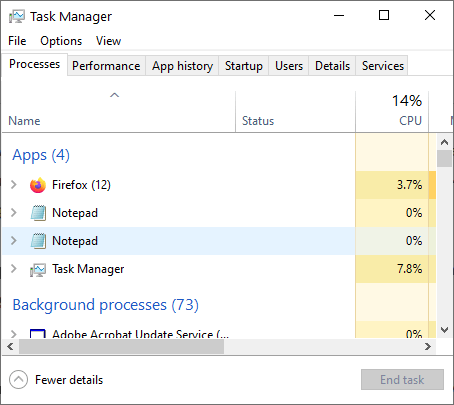The image size is (454, 405).
Task: Click the Task Manager process icon
Action: click(x=38, y=269)
